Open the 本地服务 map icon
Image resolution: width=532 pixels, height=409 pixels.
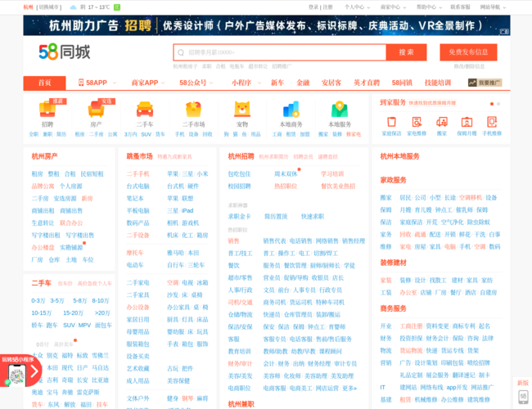click(x=340, y=109)
